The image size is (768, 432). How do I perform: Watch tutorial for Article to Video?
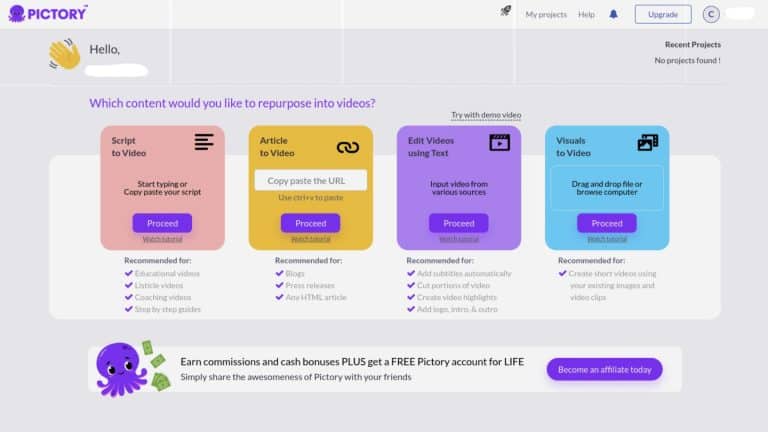311,239
